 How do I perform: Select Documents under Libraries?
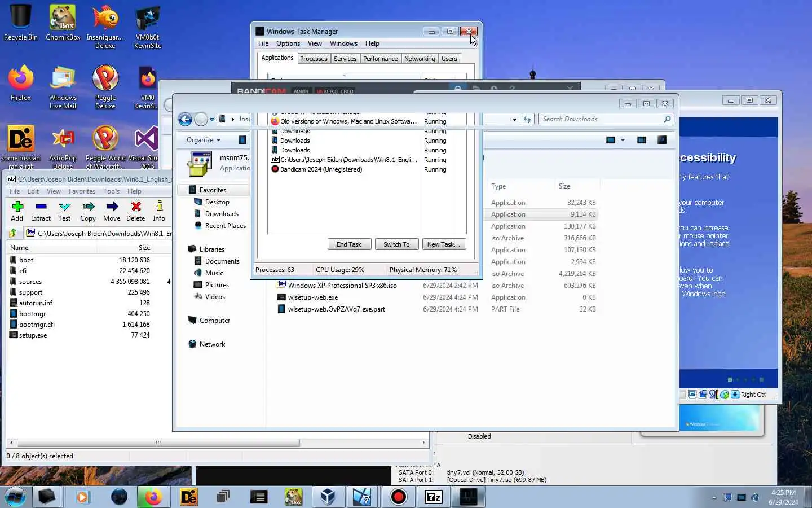point(222,261)
